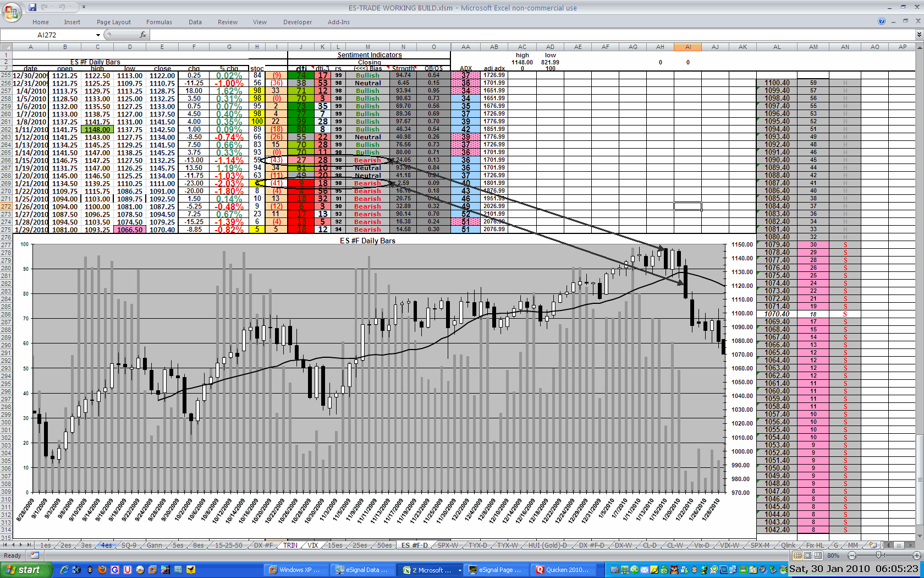
Task: Click the zoom level 80% button
Action: [x=833, y=555]
